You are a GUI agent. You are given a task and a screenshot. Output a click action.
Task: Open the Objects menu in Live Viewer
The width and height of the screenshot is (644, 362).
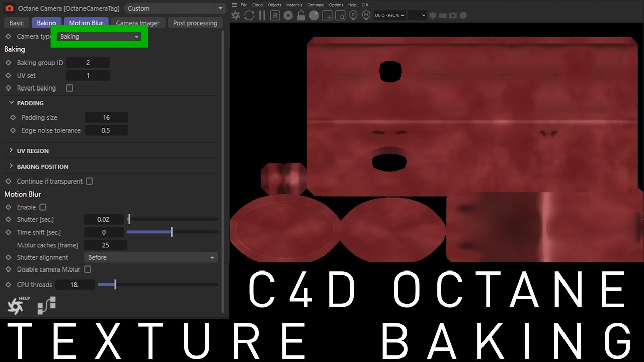point(274,5)
